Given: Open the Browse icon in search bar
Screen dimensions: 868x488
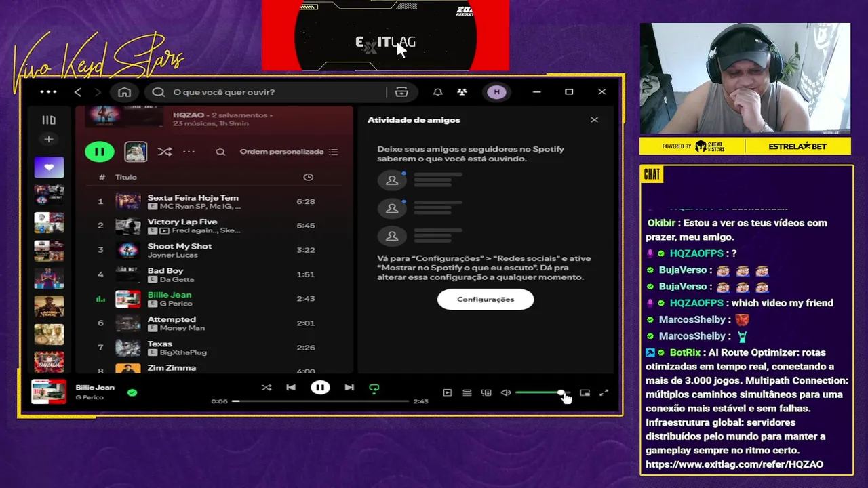Looking at the screenshot, I should pos(401,92).
